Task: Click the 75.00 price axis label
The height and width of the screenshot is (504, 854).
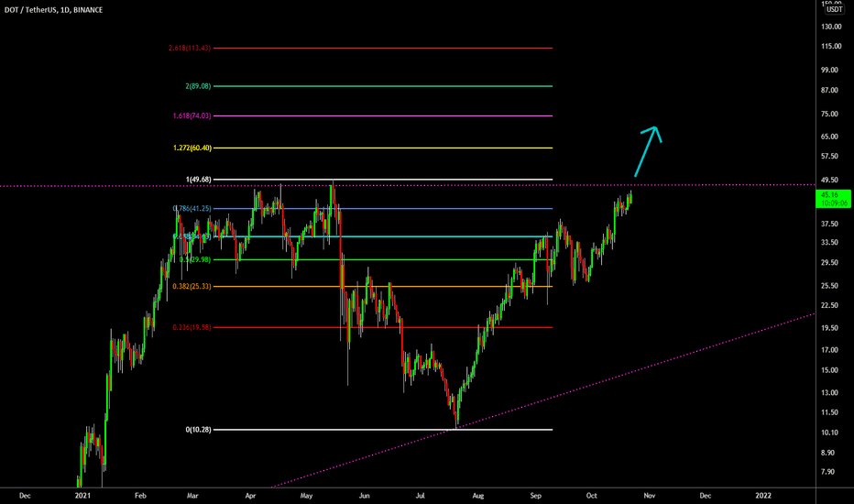Action: coord(829,114)
